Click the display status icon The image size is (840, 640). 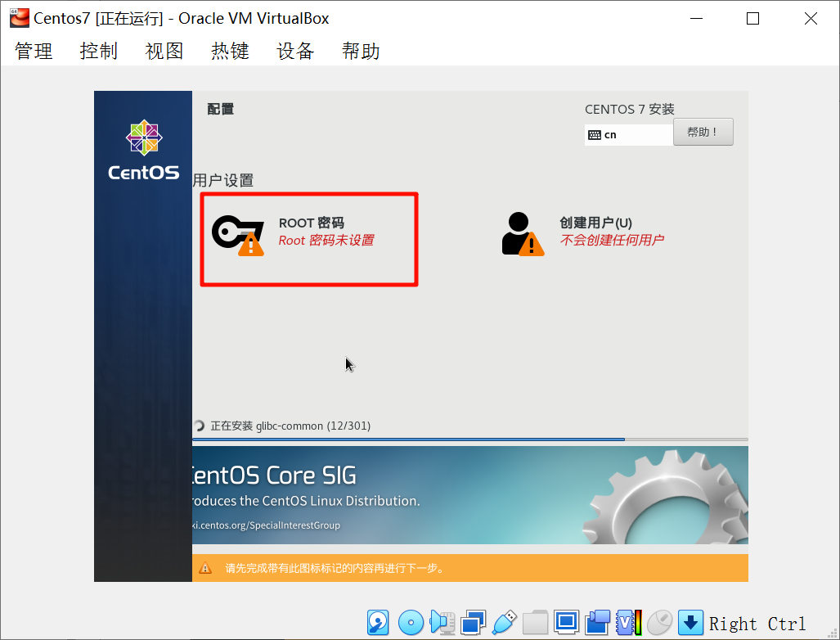coord(566,622)
